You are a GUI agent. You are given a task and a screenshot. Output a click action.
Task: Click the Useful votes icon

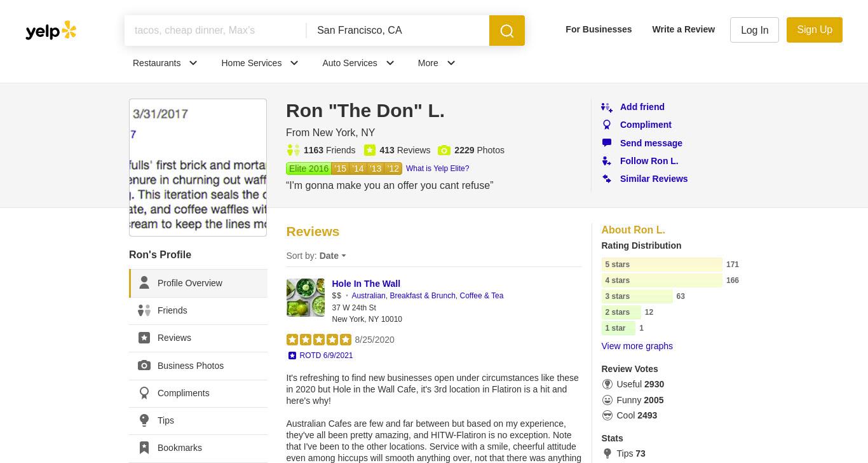pyautogui.click(x=607, y=384)
